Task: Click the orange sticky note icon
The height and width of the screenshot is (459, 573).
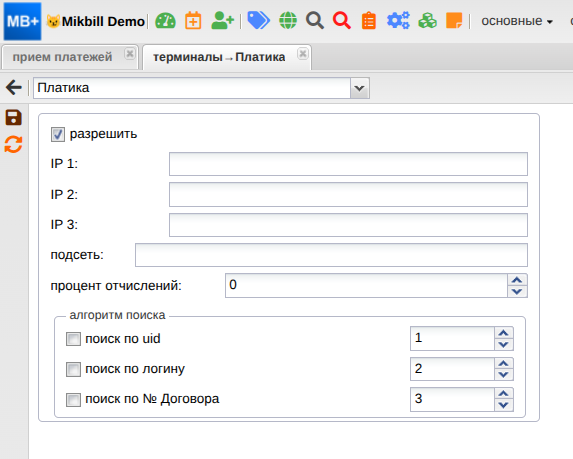Action: coord(454,20)
